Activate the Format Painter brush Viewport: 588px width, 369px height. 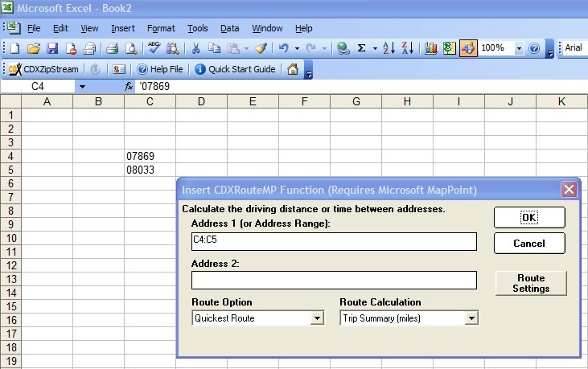pyautogui.click(x=261, y=48)
